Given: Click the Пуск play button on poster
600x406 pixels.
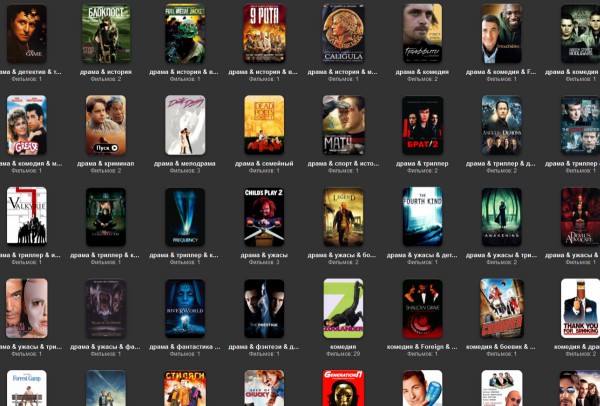Looking at the screenshot, I should pyautogui.click(x=106, y=148).
